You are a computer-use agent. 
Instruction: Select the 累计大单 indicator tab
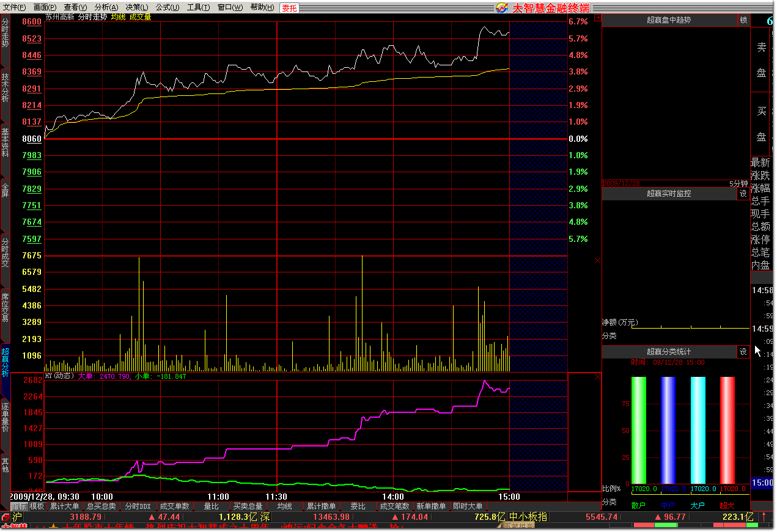pos(65,506)
